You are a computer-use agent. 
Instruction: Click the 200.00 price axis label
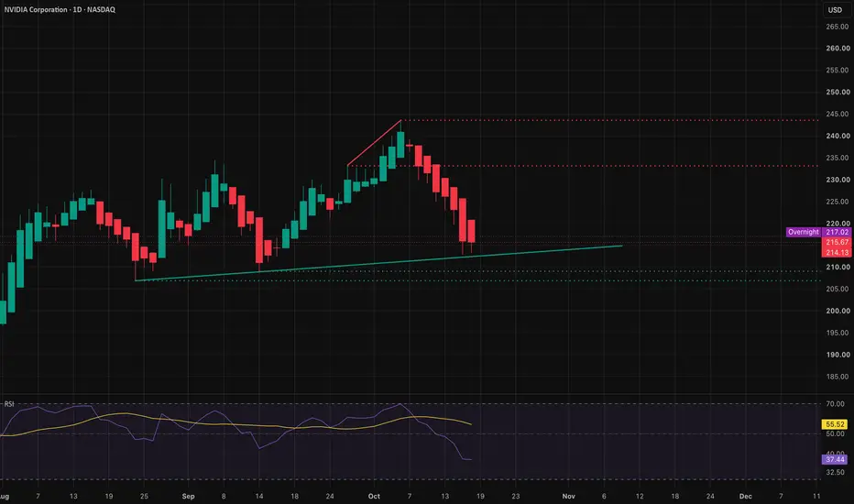838,311
